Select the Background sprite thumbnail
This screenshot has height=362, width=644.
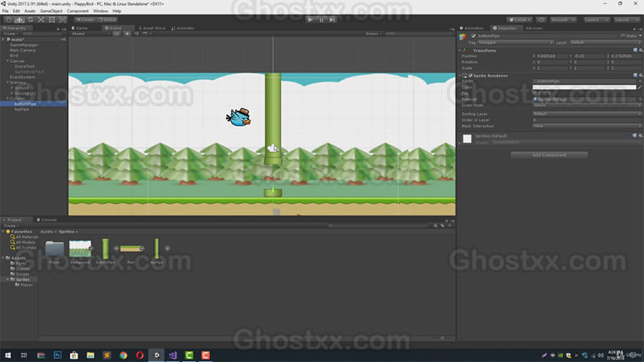pyautogui.click(x=80, y=249)
